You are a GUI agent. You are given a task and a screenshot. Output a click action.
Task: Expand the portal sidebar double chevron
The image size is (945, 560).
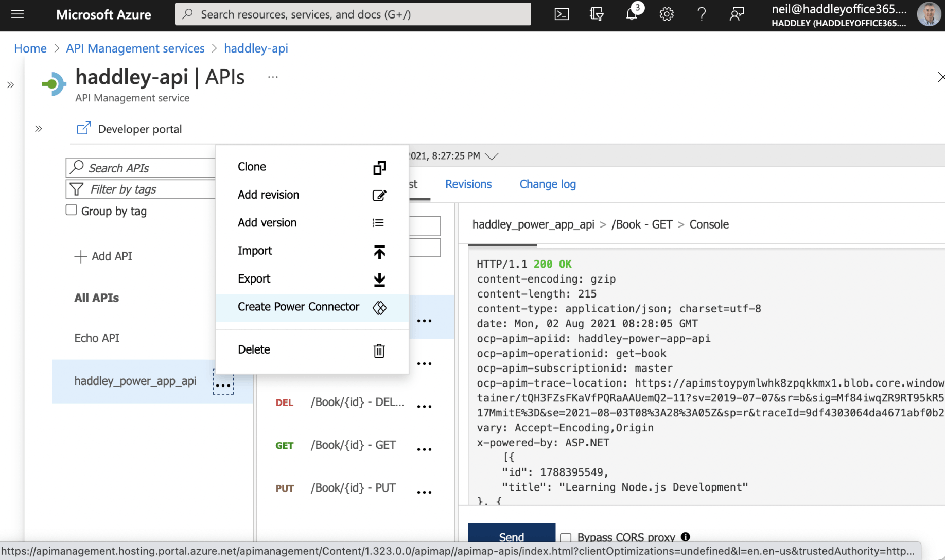pyautogui.click(x=10, y=85)
